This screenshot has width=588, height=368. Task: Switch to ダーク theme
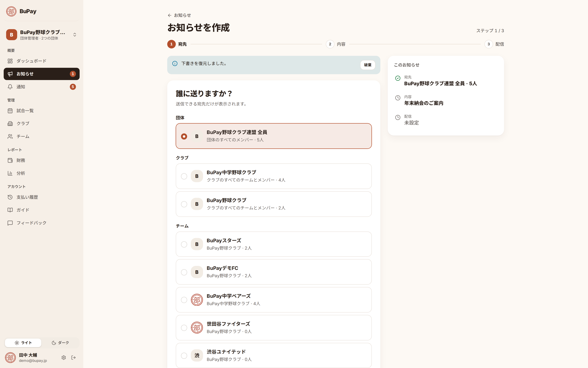pyautogui.click(x=60, y=343)
